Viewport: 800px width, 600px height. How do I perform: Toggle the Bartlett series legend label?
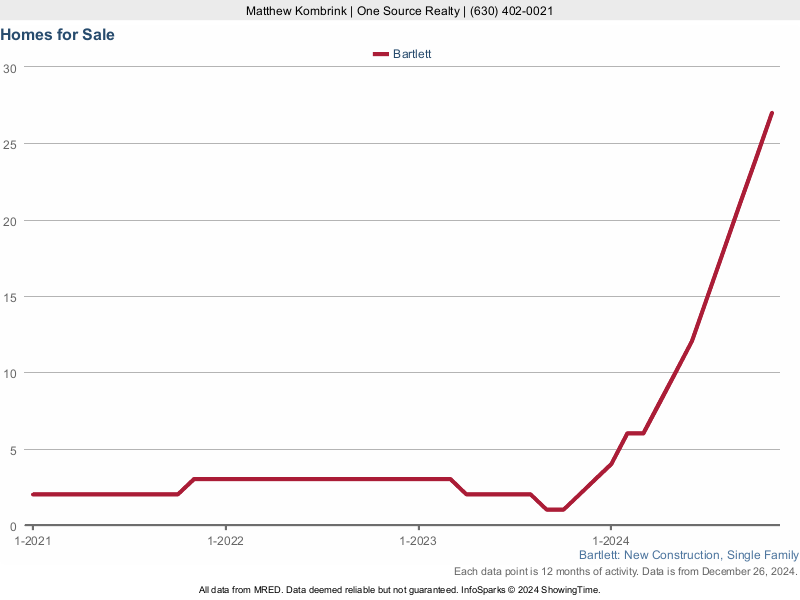[x=412, y=54]
